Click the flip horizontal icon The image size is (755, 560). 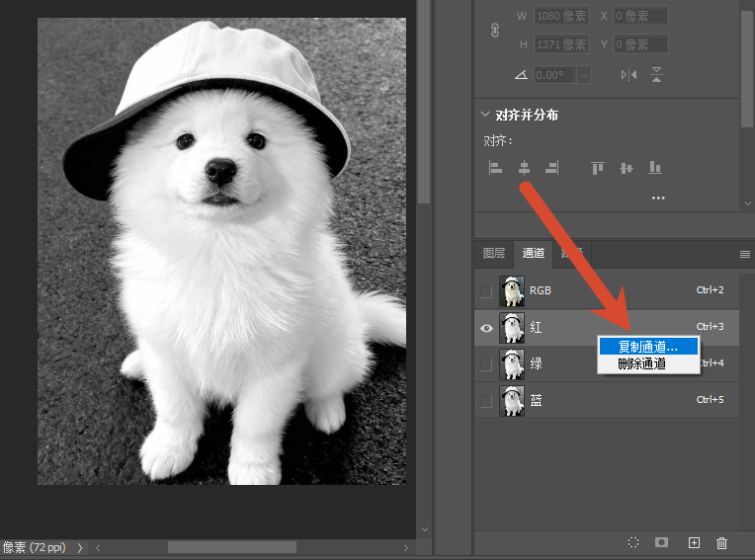click(x=629, y=75)
